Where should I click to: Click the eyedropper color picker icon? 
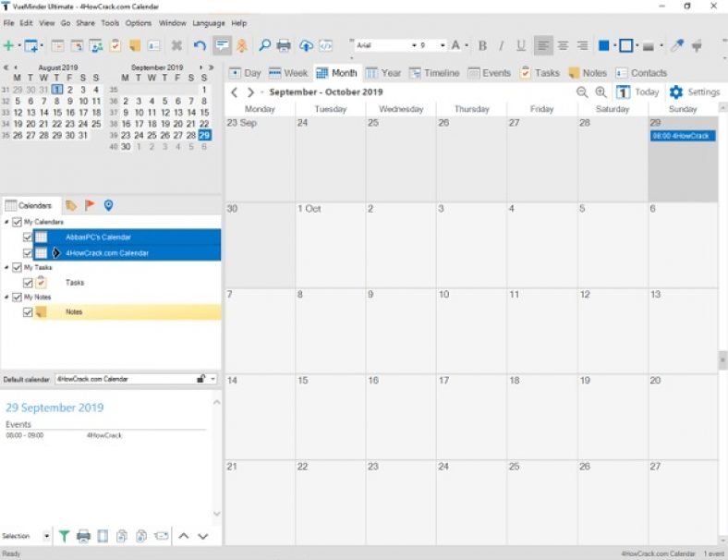point(677,45)
